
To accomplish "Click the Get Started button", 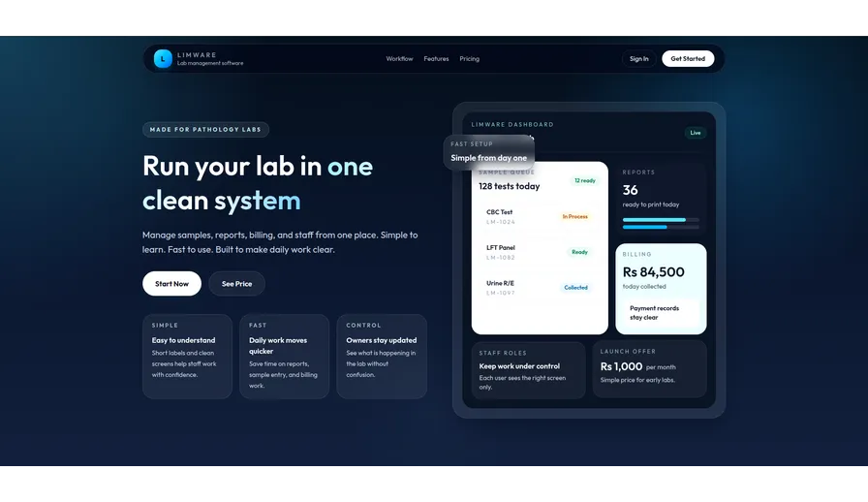I will tap(688, 59).
